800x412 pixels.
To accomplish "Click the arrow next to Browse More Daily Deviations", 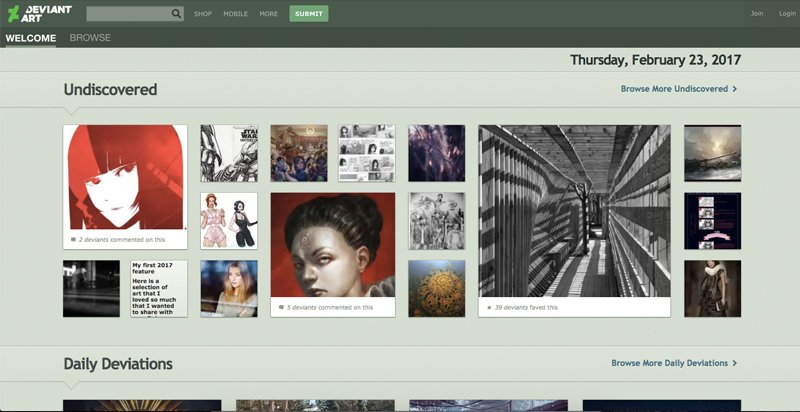I will [x=735, y=363].
